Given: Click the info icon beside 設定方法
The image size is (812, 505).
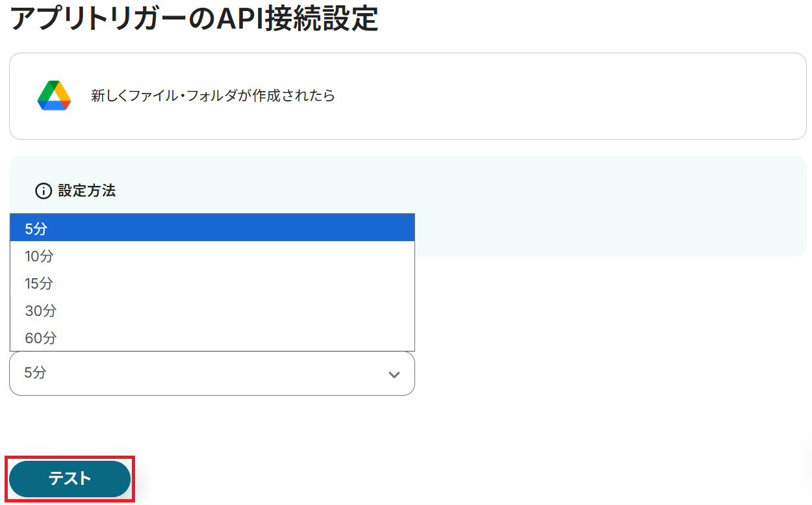Looking at the screenshot, I should point(44,191).
